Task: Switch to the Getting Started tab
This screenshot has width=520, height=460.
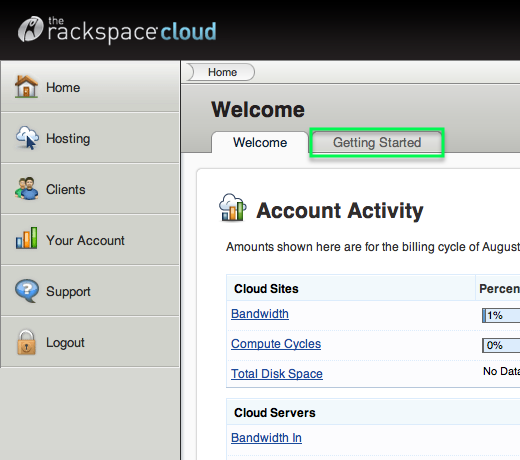Action: (x=377, y=143)
